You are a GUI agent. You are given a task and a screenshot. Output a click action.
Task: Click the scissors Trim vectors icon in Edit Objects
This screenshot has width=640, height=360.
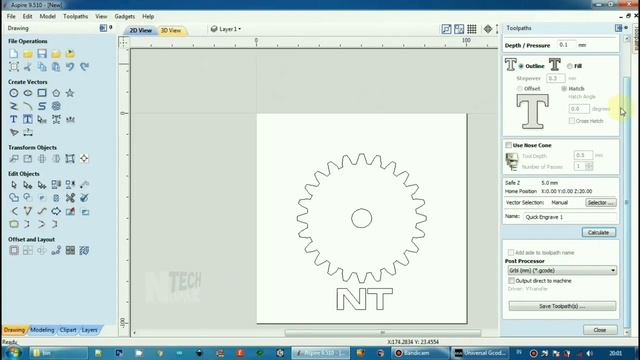(70, 198)
